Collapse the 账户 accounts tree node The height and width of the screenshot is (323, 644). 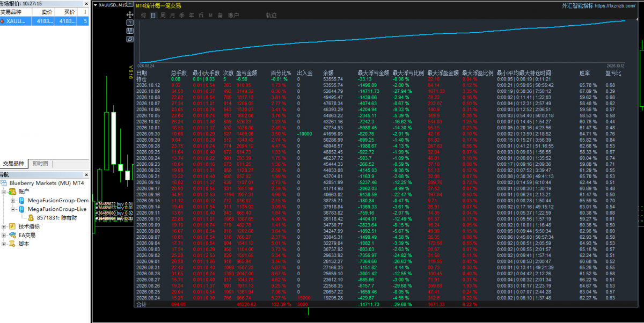click(4, 192)
